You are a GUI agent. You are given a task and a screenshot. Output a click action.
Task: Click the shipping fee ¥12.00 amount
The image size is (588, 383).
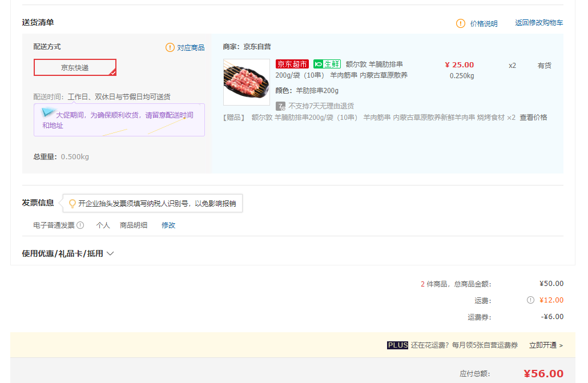(x=551, y=300)
